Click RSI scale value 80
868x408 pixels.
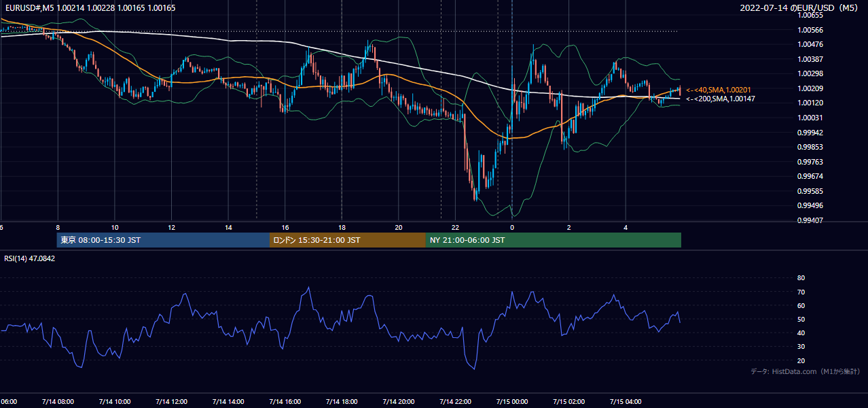801,278
